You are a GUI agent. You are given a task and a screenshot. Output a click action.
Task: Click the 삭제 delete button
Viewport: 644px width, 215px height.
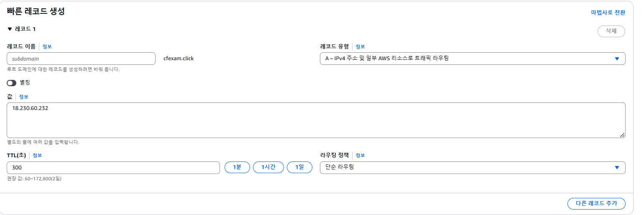(611, 31)
